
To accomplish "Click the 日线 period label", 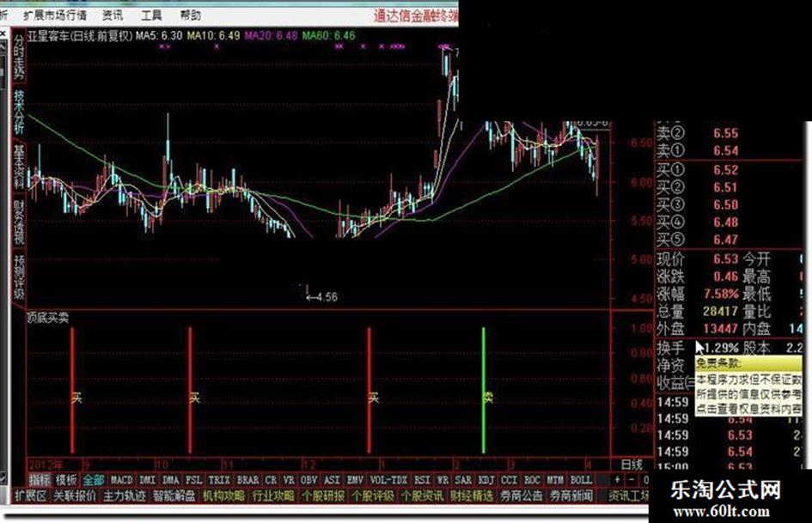I will point(632,464).
